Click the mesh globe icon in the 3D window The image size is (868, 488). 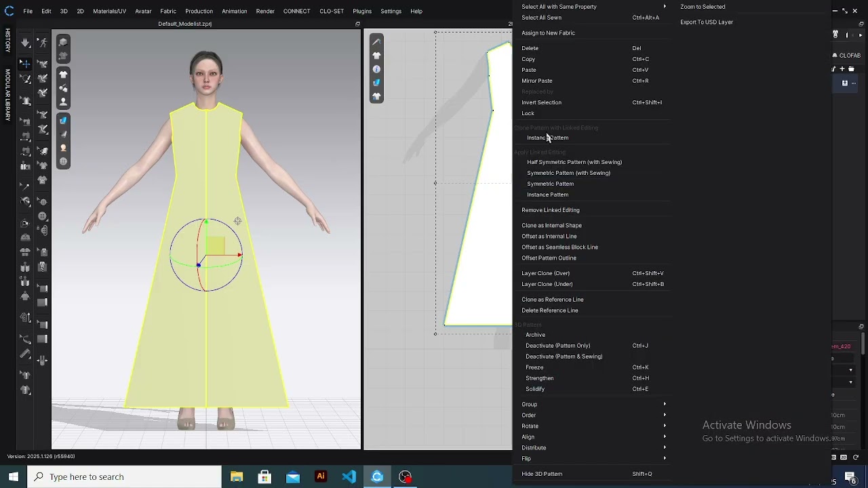[x=63, y=161]
